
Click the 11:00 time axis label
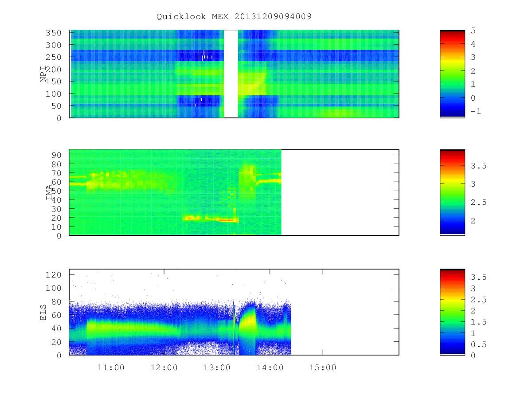[x=111, y=368]
